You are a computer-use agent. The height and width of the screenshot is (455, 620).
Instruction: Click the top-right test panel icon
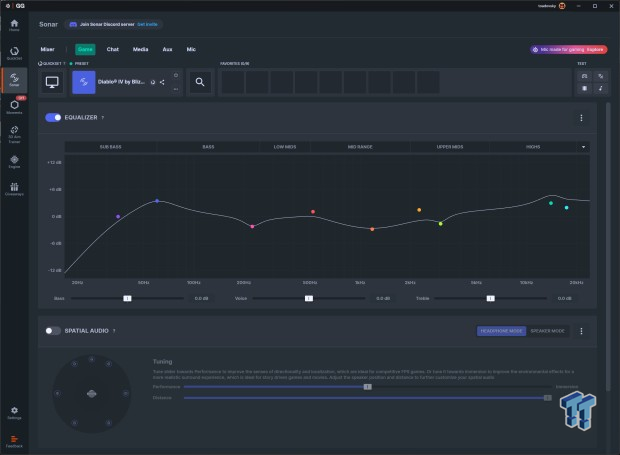click(601, 76)
